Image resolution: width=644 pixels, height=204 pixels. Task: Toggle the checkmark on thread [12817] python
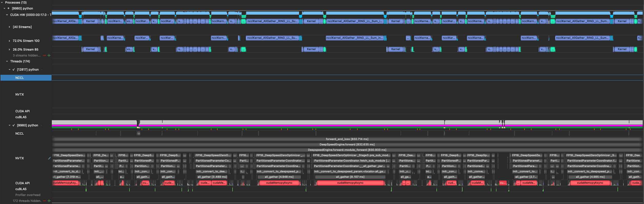click(14, 70)
